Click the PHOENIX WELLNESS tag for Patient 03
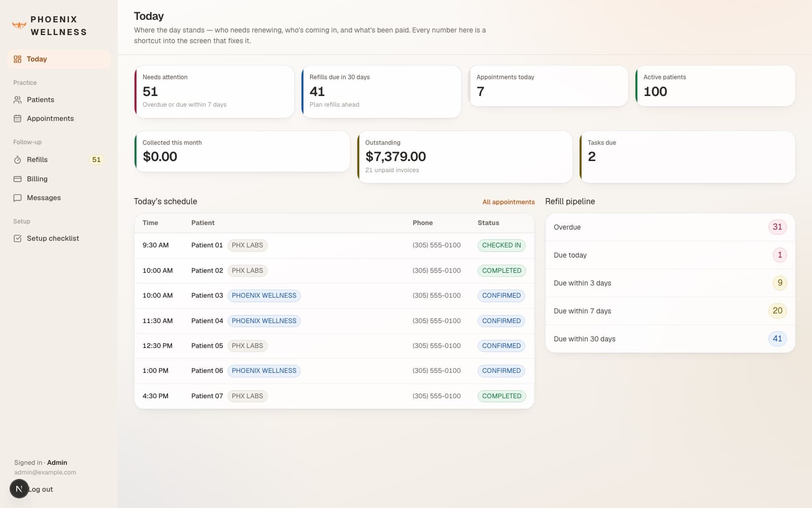The height and width of the screenshot is (508, 812). coord(264,296)
